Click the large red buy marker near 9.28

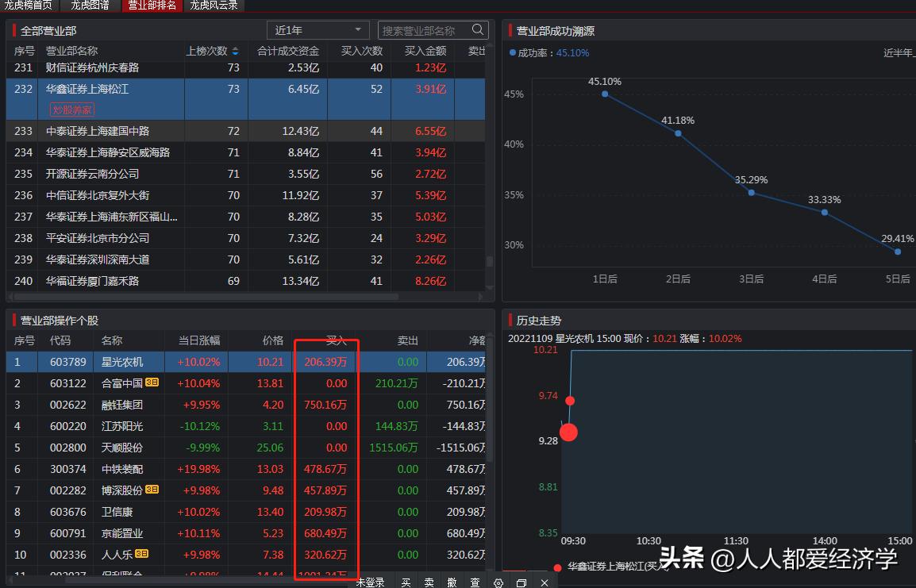(568, 432)
